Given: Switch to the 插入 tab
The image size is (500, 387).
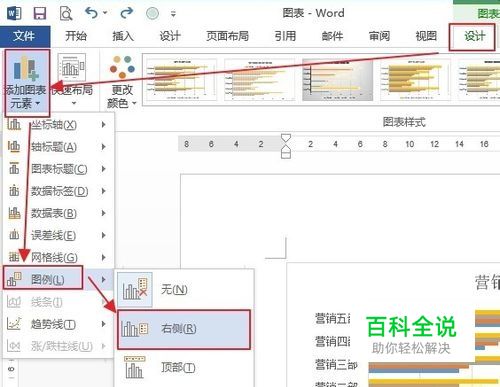Looking at the screenshot, I should [123, 36].
